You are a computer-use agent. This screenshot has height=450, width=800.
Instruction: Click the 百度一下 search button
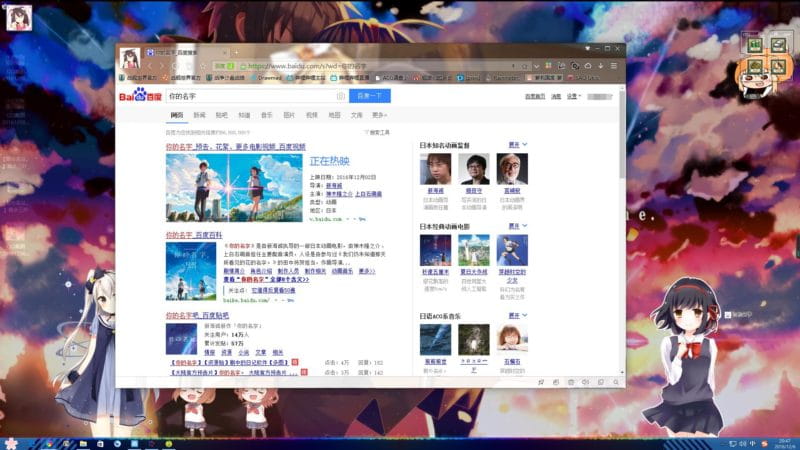(x=369, y=96)
